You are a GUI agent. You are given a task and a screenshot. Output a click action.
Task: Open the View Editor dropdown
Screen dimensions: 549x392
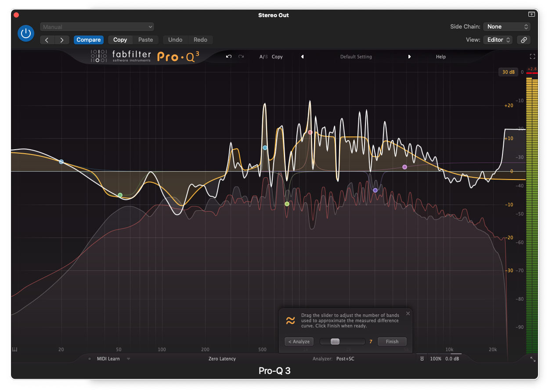pyautogui.click(x=498, y=40)
